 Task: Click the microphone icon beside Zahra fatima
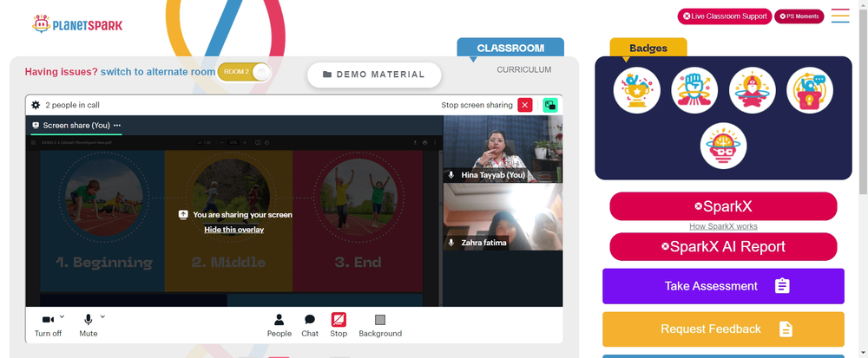451,243
